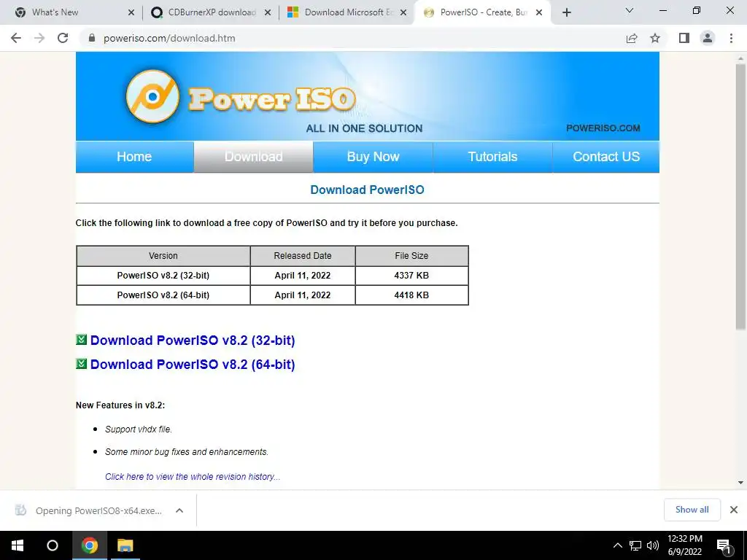This screenshot has height=560, width=747.
Task: Click the Download PowerISO v8.2 (32-bit) link
Action: click(193, 341)
